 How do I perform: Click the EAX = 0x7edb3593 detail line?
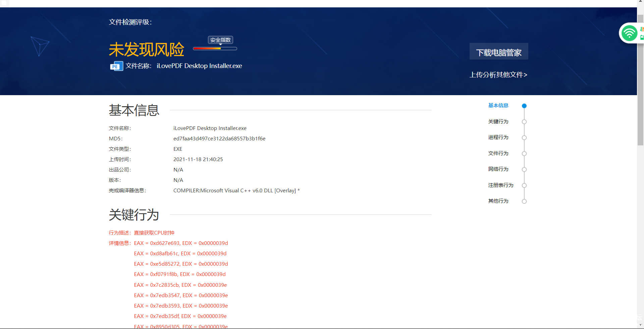coord(181,306)
